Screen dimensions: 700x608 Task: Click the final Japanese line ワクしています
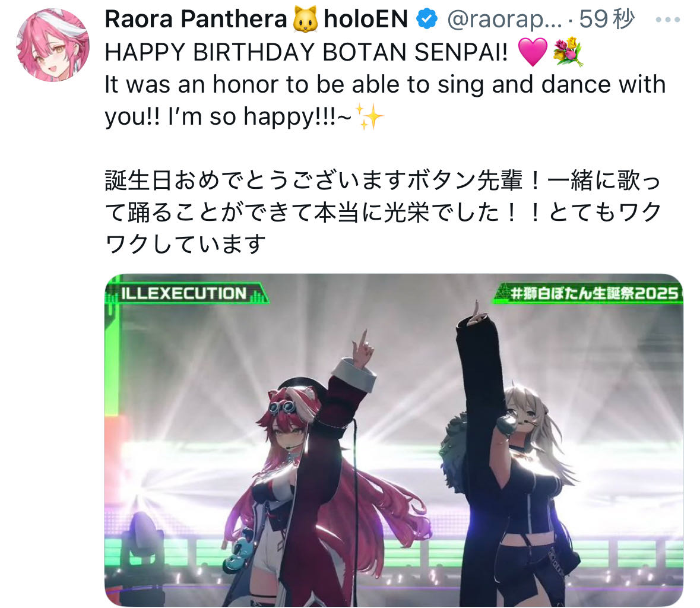tap(185, 244)
